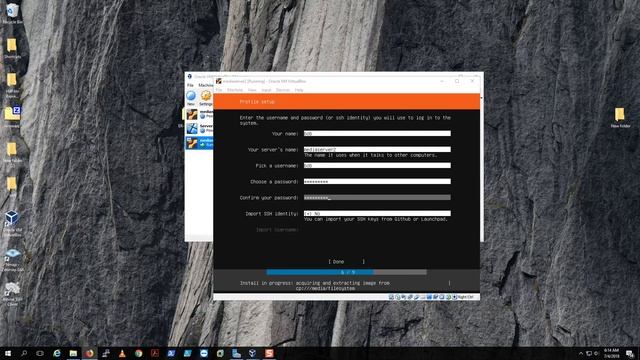Switch to Firefox in taskbar
Image resolution: width=640 pixels, height=360 pixels.
click(89, 353)
